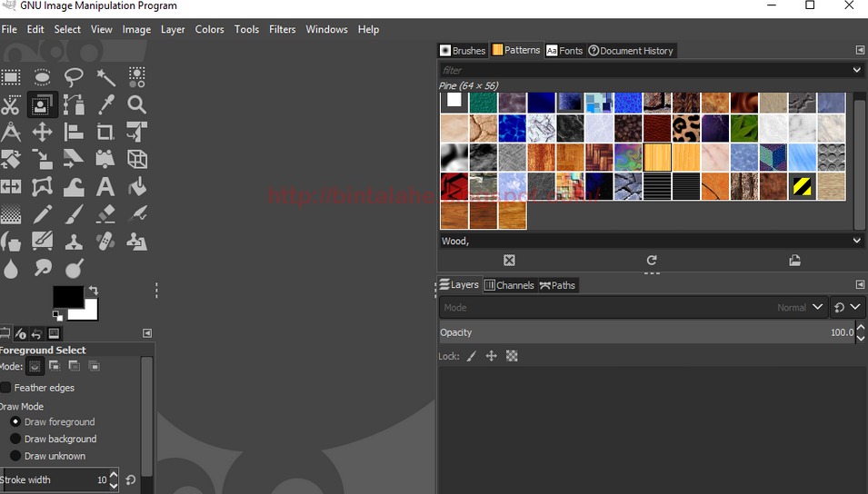Pick the Select by Color tool
The image size is (868, 494).
pos(136,77)
